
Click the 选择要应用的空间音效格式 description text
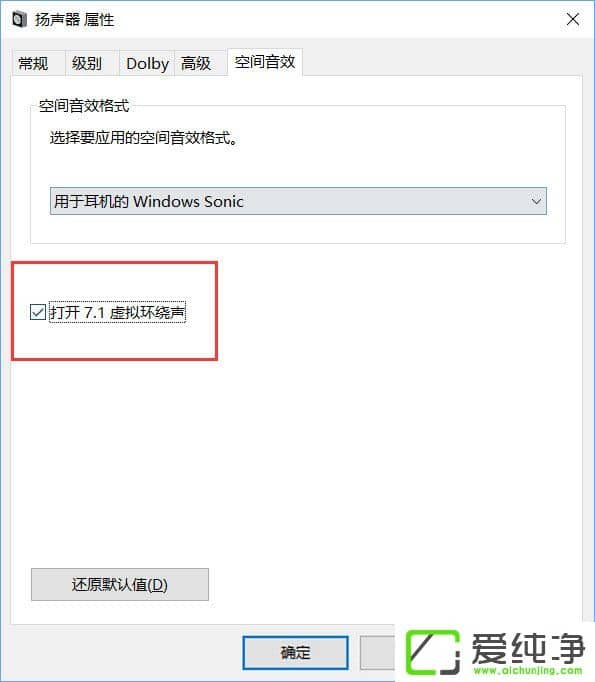pyautogui.click(x=144, y=138)
